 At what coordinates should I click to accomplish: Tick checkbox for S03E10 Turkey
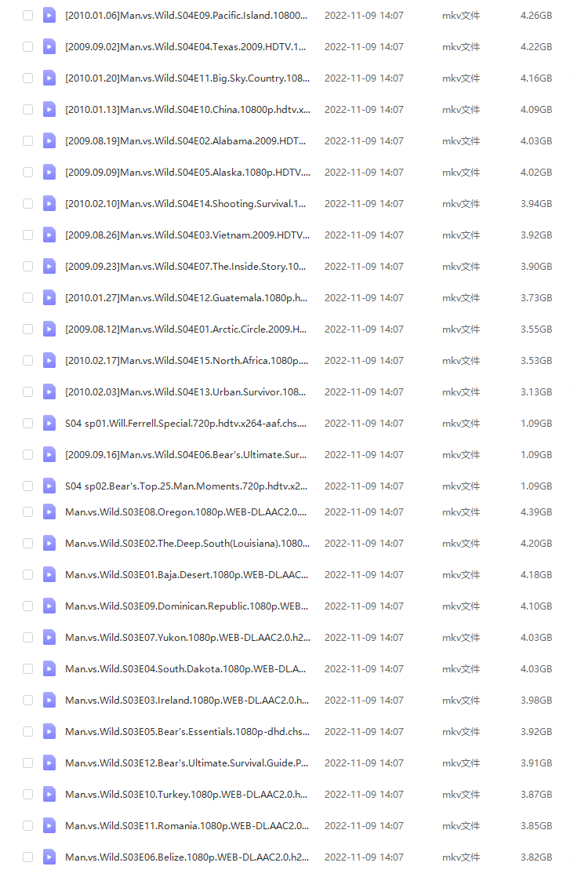(x=27, y=794)
